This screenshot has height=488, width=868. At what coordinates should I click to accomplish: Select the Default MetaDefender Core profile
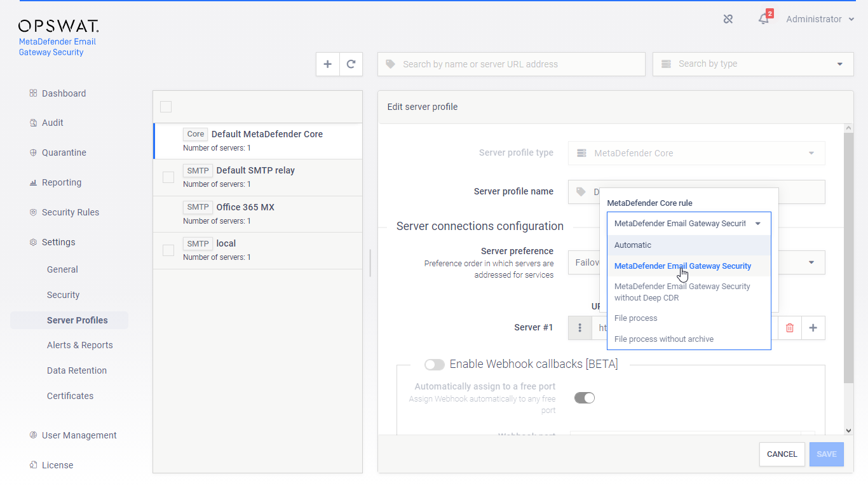click(x=258, y=140)
